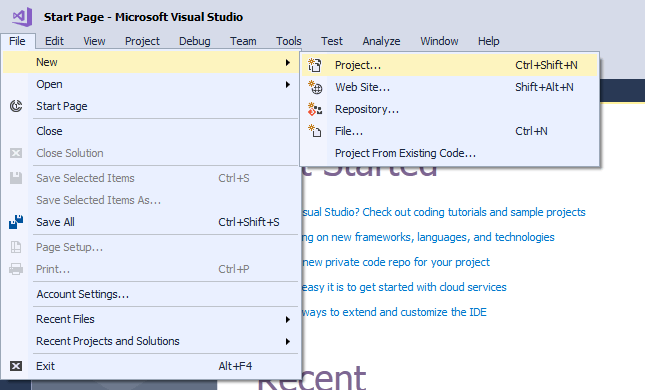Click the Shift+Alt+N shortcut text
The width and height of the screenshot is (645, 390).
(544, 87)
